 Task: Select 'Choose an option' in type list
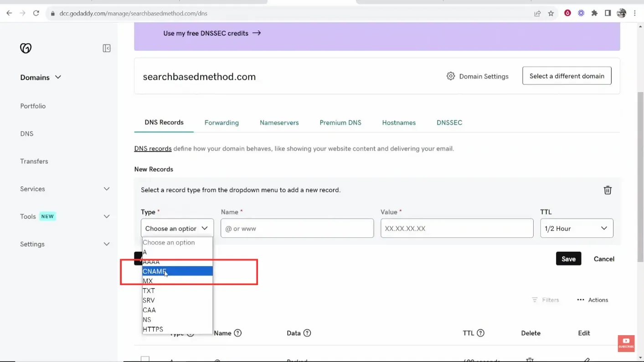click(x=177, y=243)
